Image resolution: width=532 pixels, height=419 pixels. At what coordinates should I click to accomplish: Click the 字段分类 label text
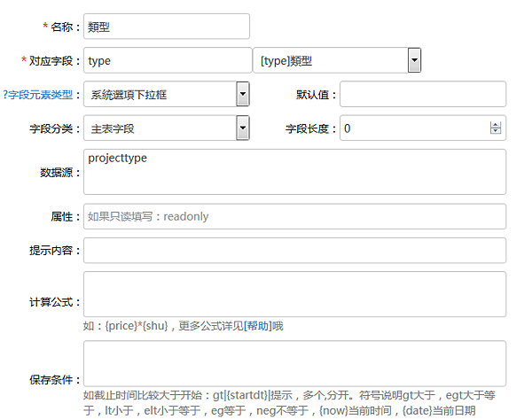(51, 128)
